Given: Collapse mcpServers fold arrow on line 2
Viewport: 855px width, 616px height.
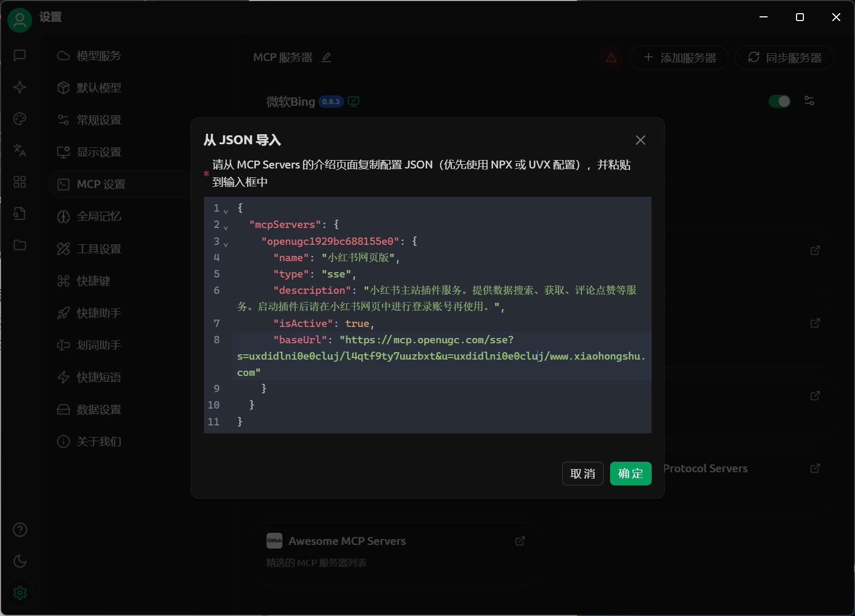Looking at the screenshot, I should pos(225,227).
